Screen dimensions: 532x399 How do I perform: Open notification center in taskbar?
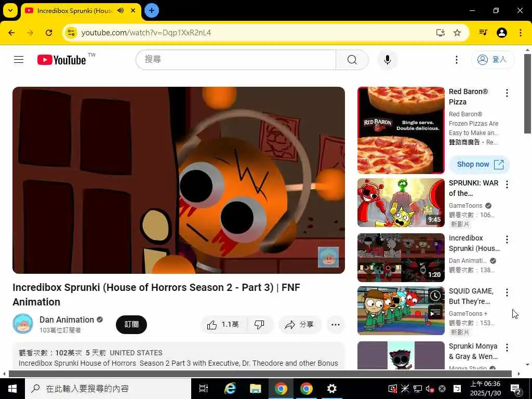516,389
